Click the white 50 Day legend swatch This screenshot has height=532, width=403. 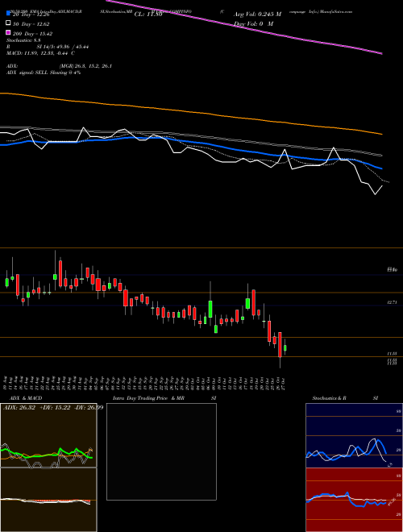[8, 23]
